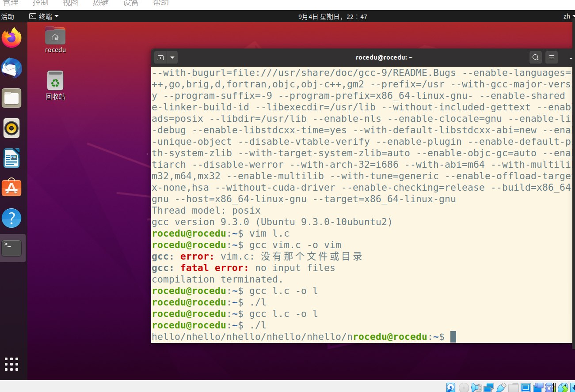The height and width of the screenshot is (392, 575).
Task: Expand the new-tab dropdown arrow in terminal
Action: tap(172, 57)
